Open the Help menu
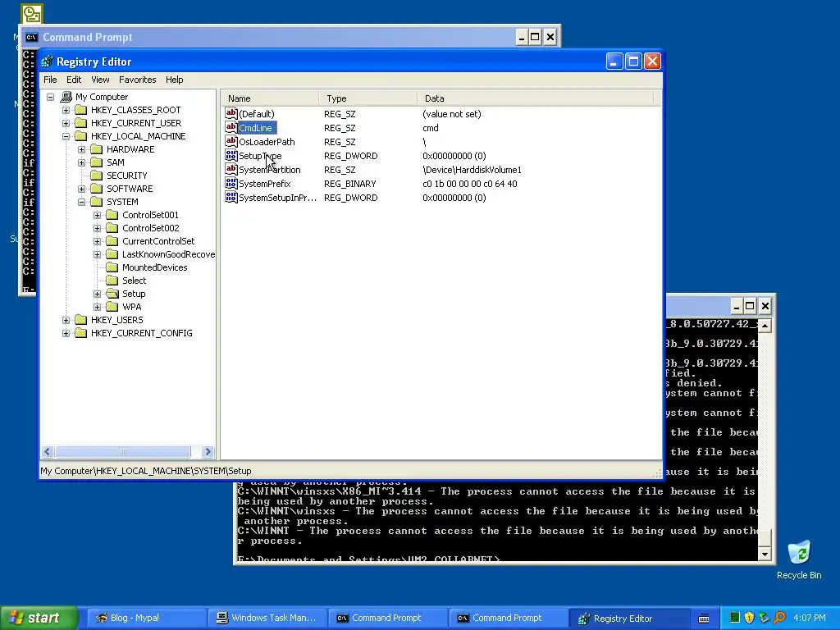Screen dimensions: 840x630 point(174,80)
